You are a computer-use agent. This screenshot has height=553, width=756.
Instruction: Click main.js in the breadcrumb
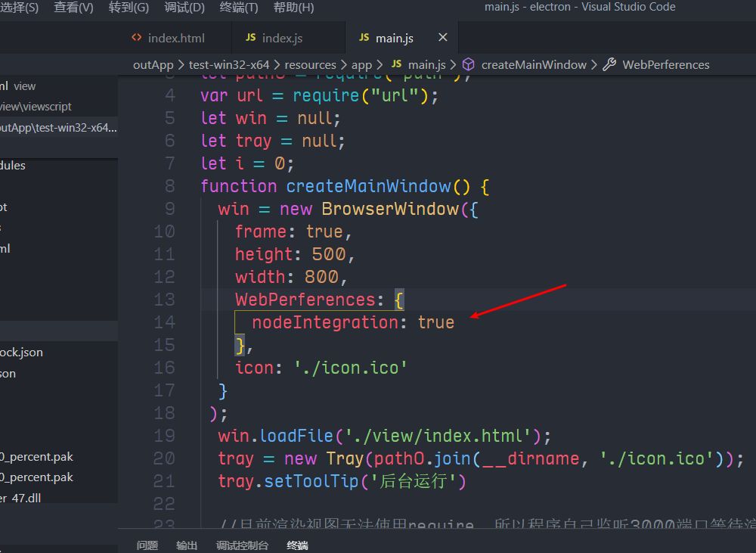click(426, 64)
